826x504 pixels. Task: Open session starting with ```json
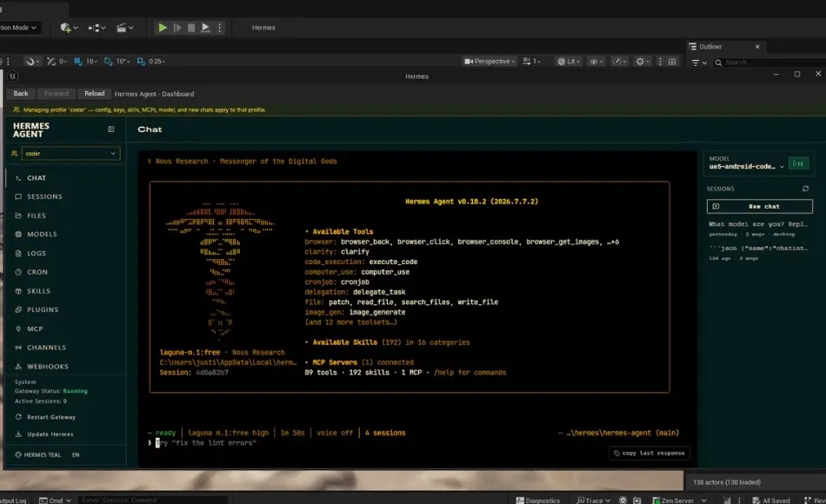pos(758,253)
